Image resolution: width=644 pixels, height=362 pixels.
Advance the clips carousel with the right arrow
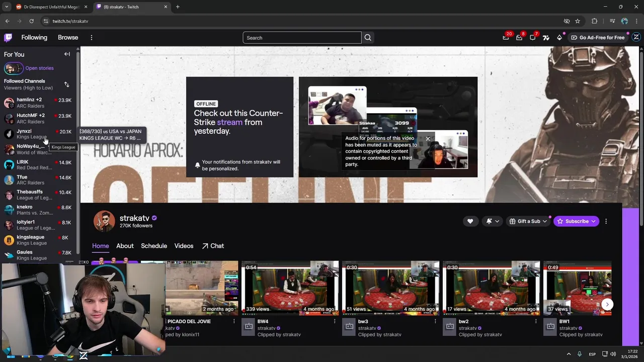(x=607, y=304)
